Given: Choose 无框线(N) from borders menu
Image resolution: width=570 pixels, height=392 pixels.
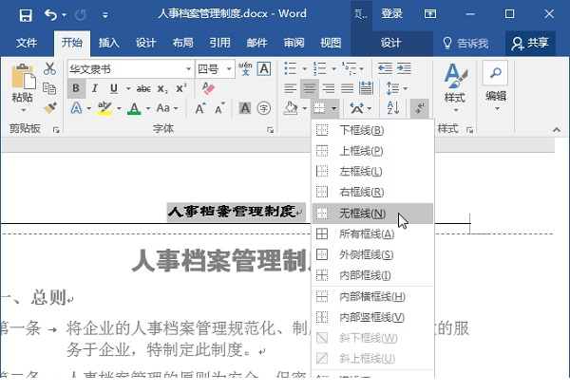Looking at the screenshot, I should 373,214.
